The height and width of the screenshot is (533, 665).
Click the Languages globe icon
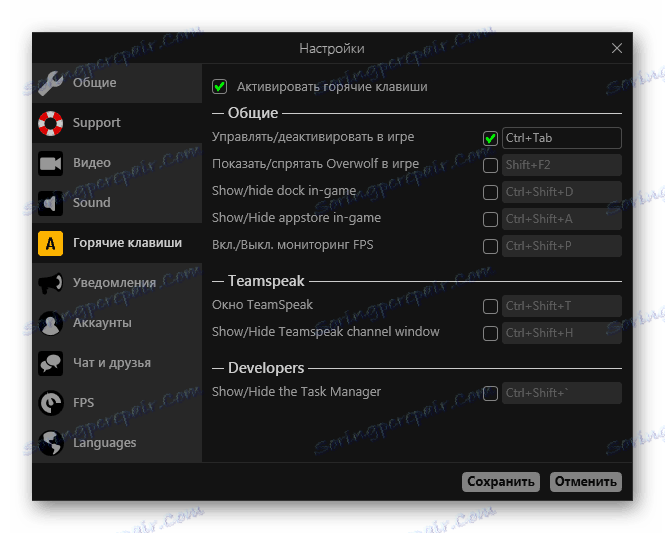(x=50, y=443)
